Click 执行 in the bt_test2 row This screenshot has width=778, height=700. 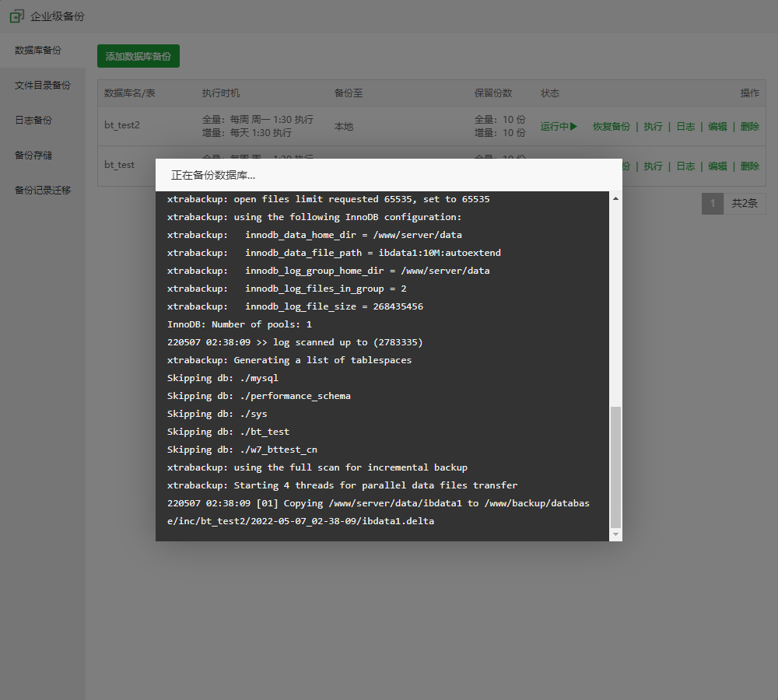click(x=653, y=127)
